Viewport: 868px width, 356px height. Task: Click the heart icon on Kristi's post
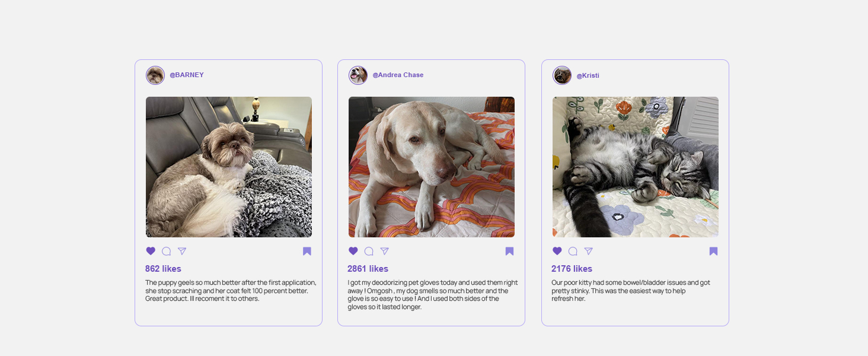(x=557, y=251)
